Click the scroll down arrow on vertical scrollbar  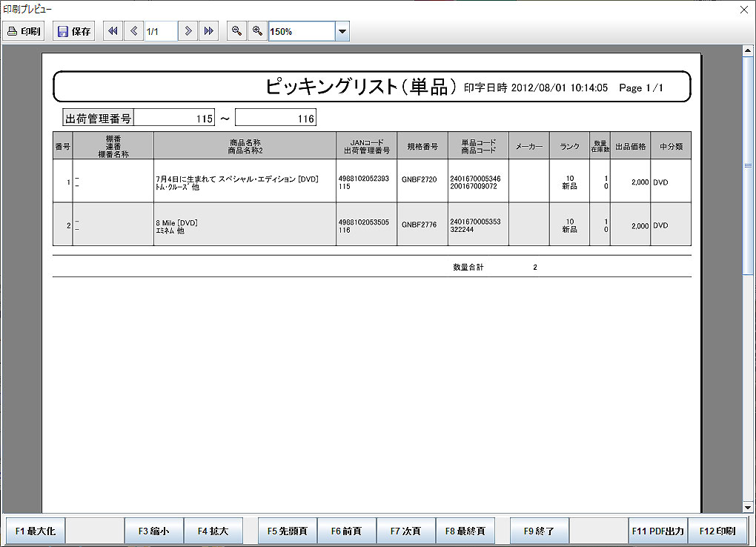tap(748, 507)
